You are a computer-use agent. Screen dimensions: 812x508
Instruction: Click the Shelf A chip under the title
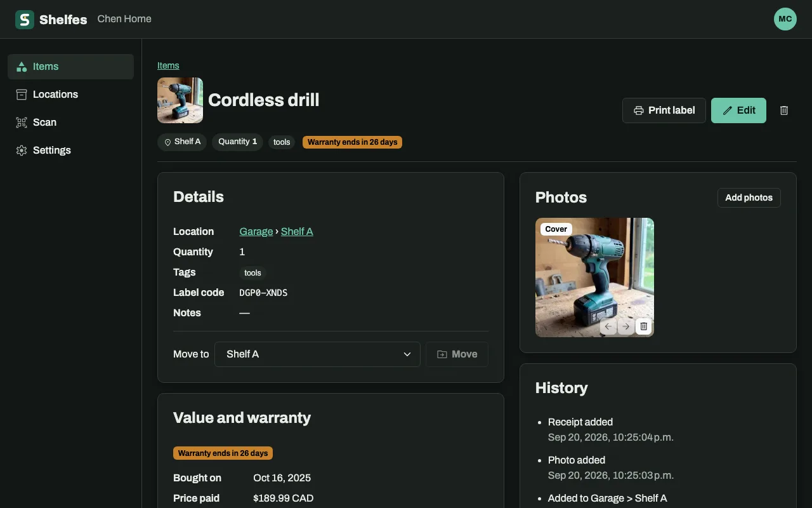182,142
